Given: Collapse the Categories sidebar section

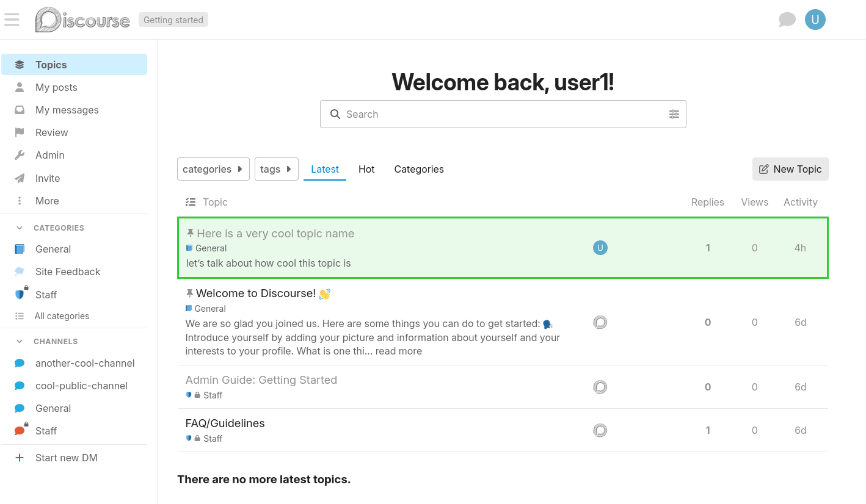Looking at the screenshot, I should 20,228.
